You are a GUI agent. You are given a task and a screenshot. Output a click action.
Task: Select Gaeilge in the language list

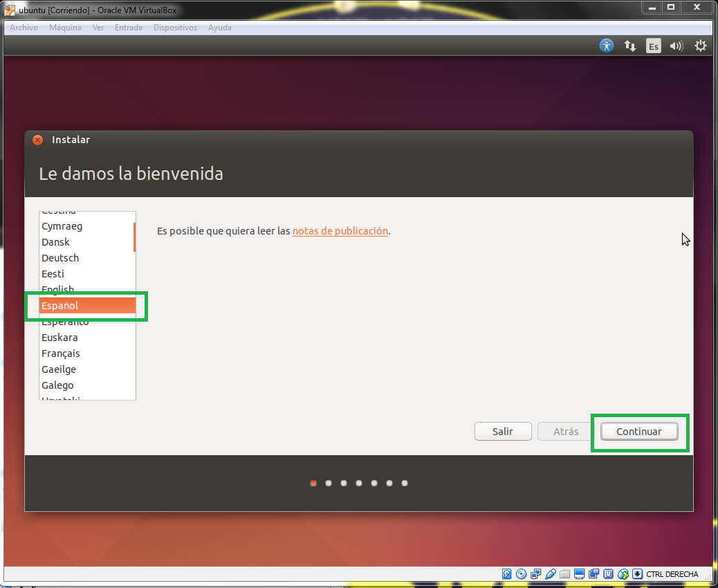[86, 369]
